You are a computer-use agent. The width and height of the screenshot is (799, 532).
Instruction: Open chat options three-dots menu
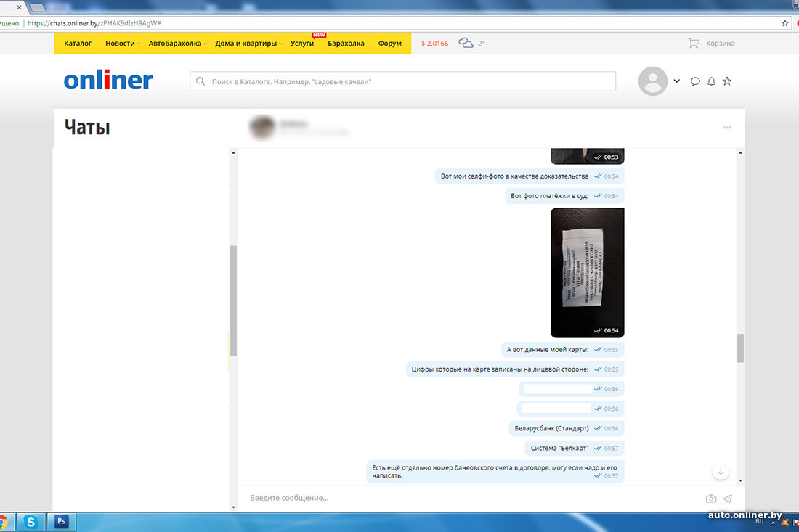point(726,127)
